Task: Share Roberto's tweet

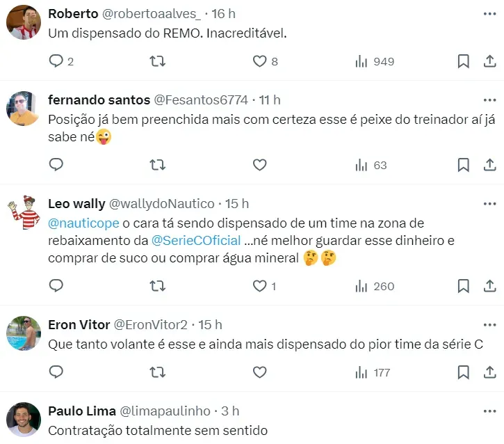Action: 489,61
